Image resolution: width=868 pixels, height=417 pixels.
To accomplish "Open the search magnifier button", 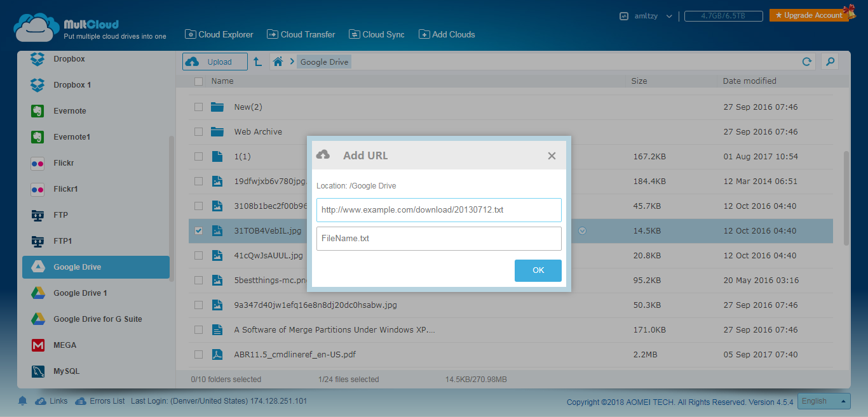I will tap(829, 62).
